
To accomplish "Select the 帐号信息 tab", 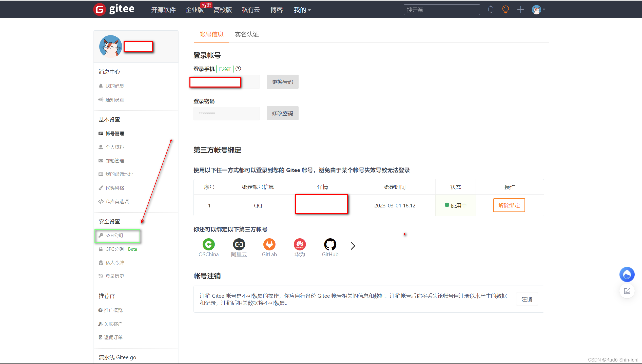I will [x=211, y=34].
